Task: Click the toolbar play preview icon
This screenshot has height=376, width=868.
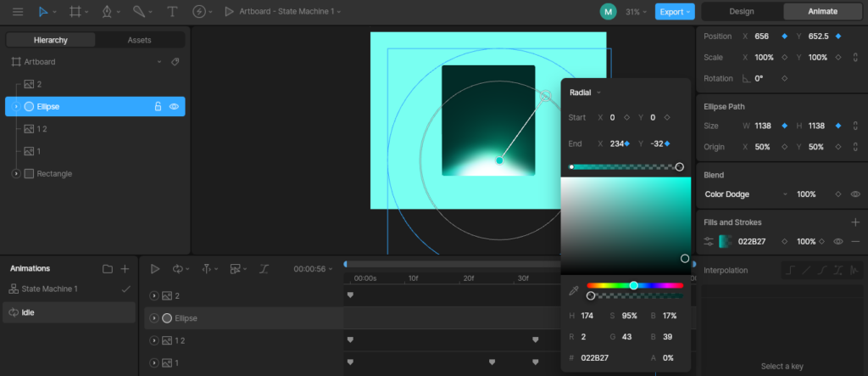Action: [229, 12]
